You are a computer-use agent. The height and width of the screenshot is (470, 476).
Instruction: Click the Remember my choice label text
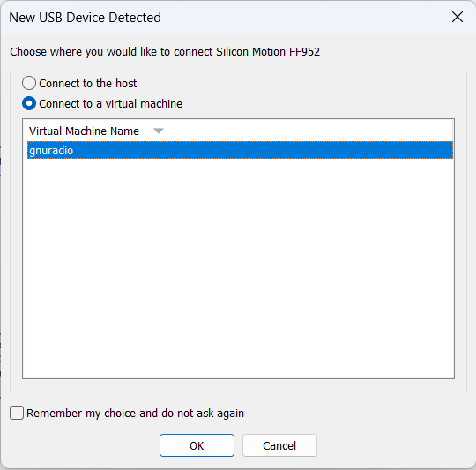[x=135, y=414]
